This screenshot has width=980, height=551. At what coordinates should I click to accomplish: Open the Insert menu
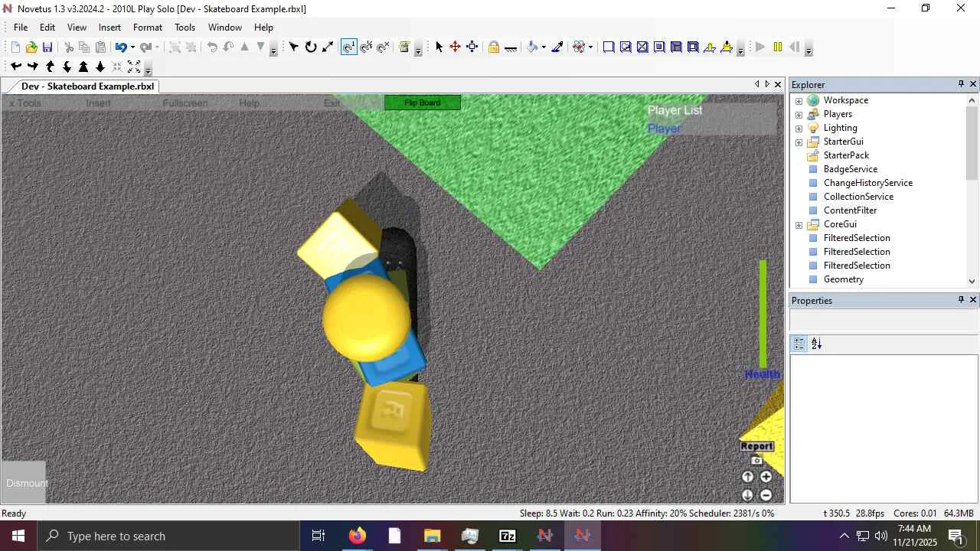click(x=109, y=27)
